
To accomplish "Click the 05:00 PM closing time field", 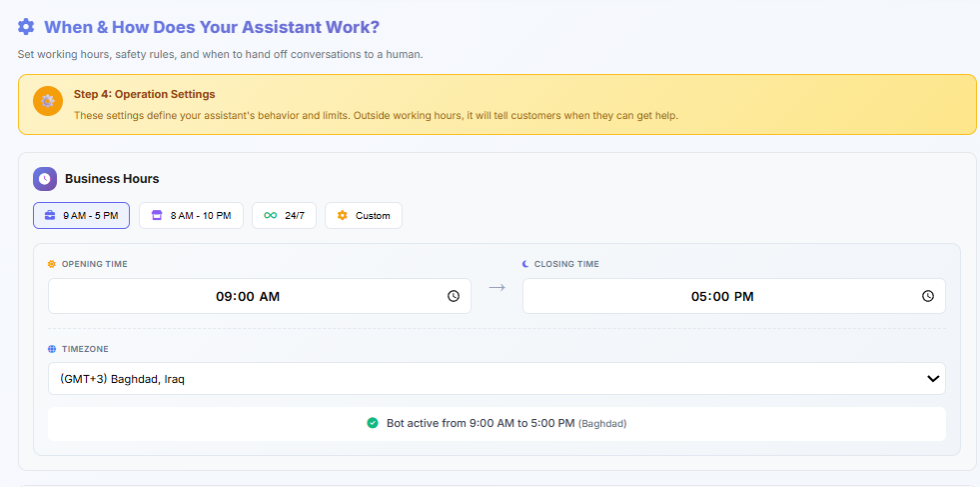I will point(722,296).
